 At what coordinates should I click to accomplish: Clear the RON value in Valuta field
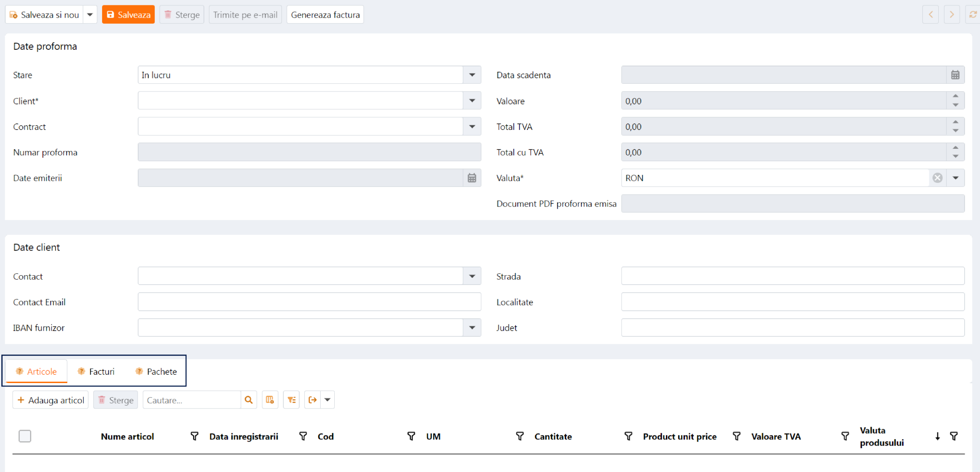(937, 178)
